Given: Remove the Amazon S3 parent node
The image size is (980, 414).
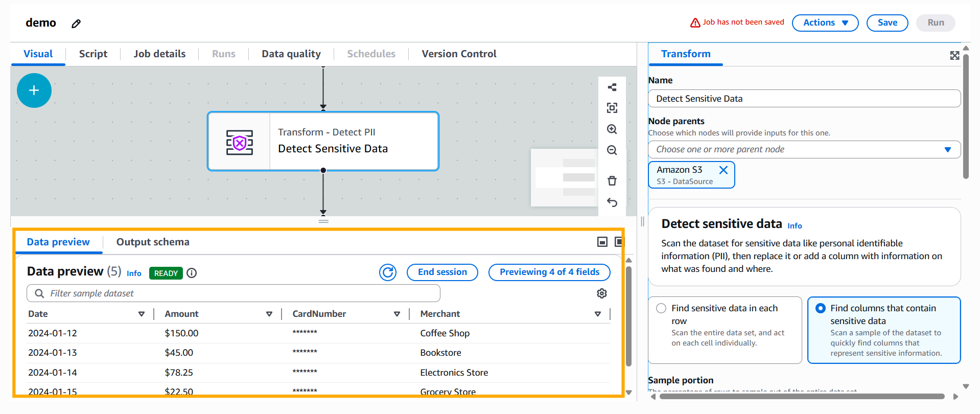Looking at the screenshot, I should [x=724, y=170].
